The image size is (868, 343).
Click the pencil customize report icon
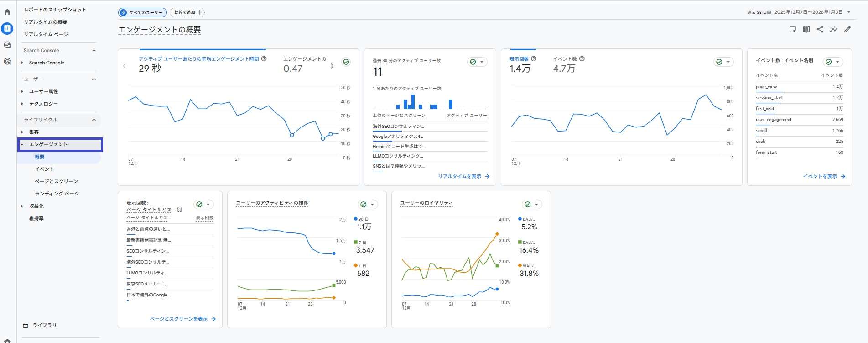point(847,29)
